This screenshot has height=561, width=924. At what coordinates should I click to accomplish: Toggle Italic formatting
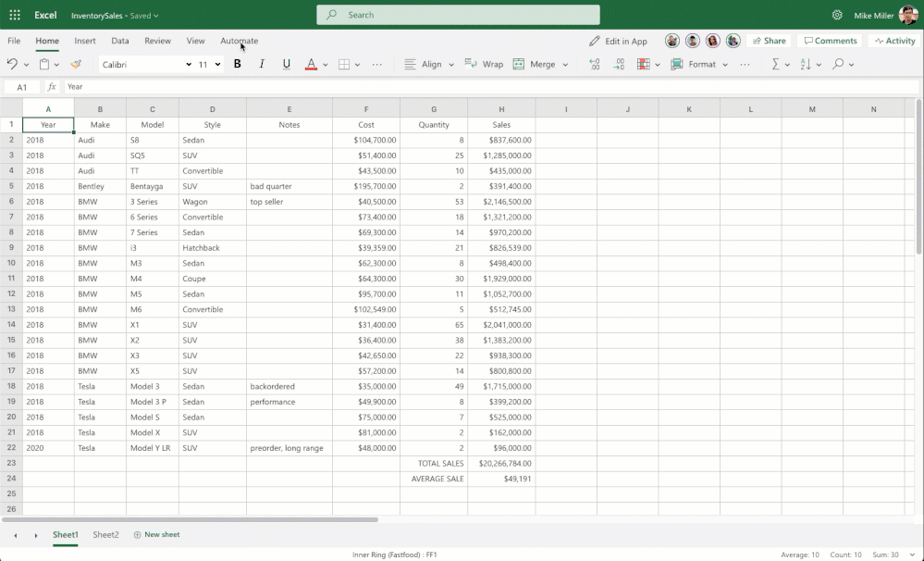click(x=262, y=65)
